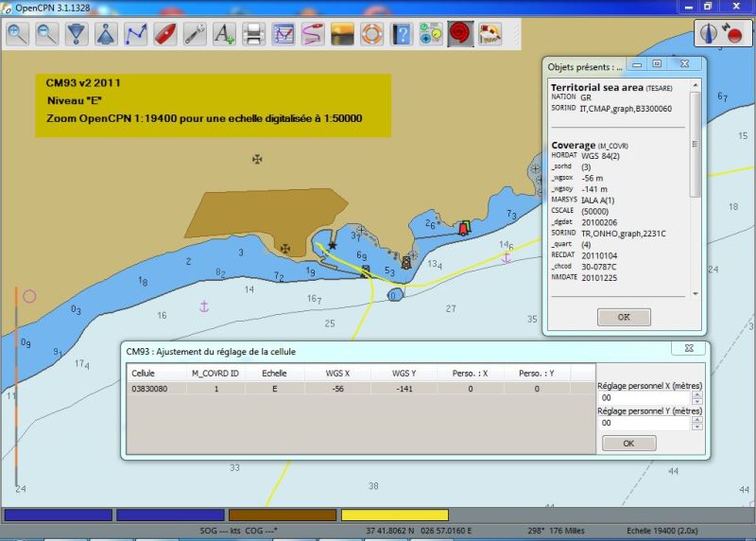Activate the create route tool
The width and height of the screenshot is (756, 541).
[x=135, y=34]
